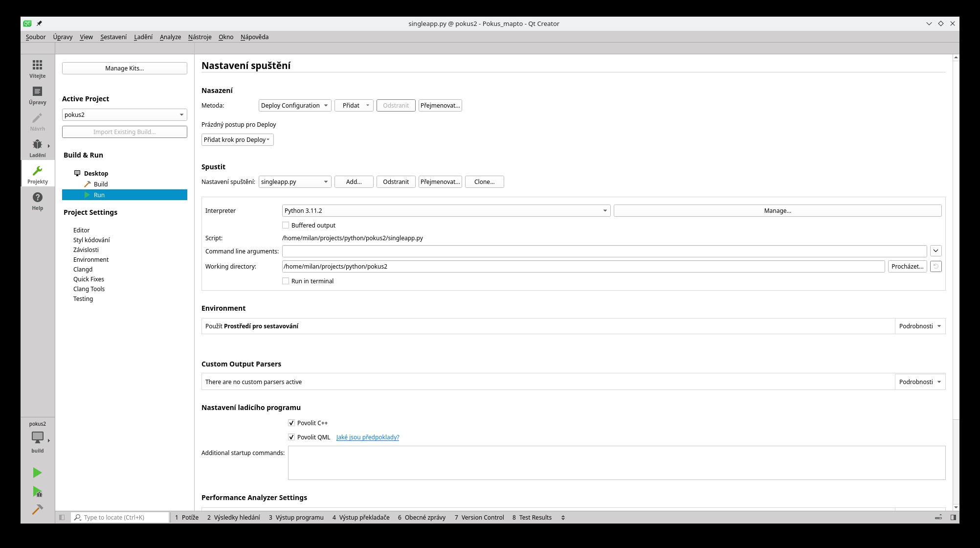Click the pin icon in title bar
The height and width of the screenshot is (548, 980).
pyautogui.click(x=39, y=23)
